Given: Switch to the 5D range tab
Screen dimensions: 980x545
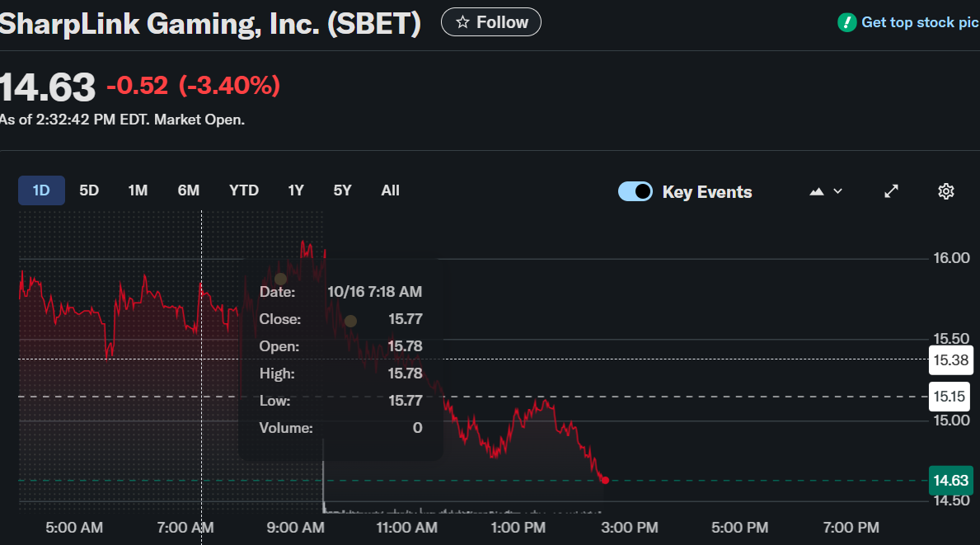Looking at the screenshot, I should click(89, 190).
